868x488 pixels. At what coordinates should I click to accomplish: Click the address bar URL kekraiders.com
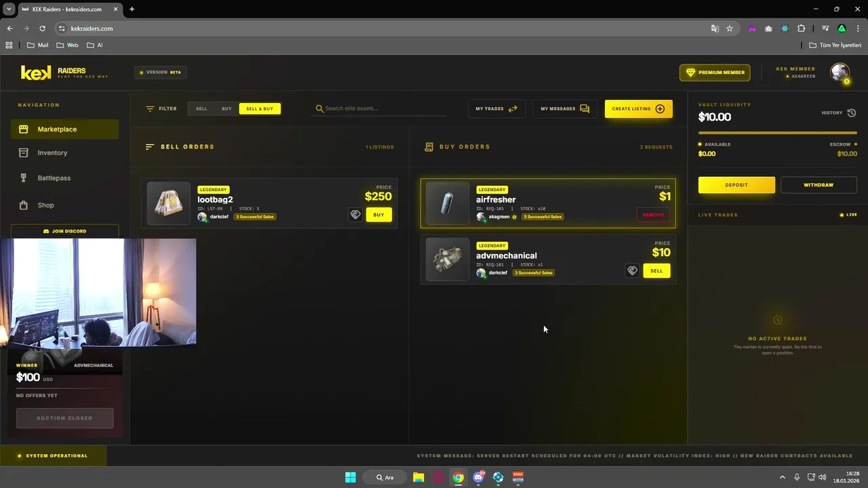[x=92, y=28]
